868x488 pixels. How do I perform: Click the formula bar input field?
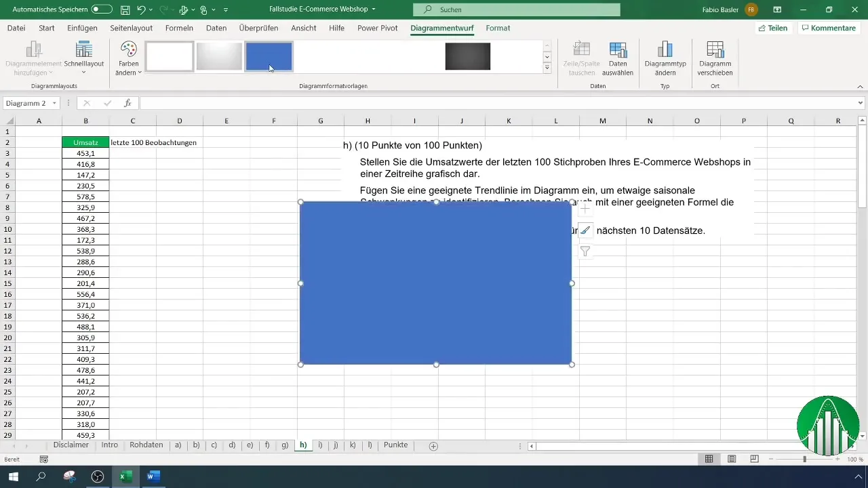coord(498,103)
